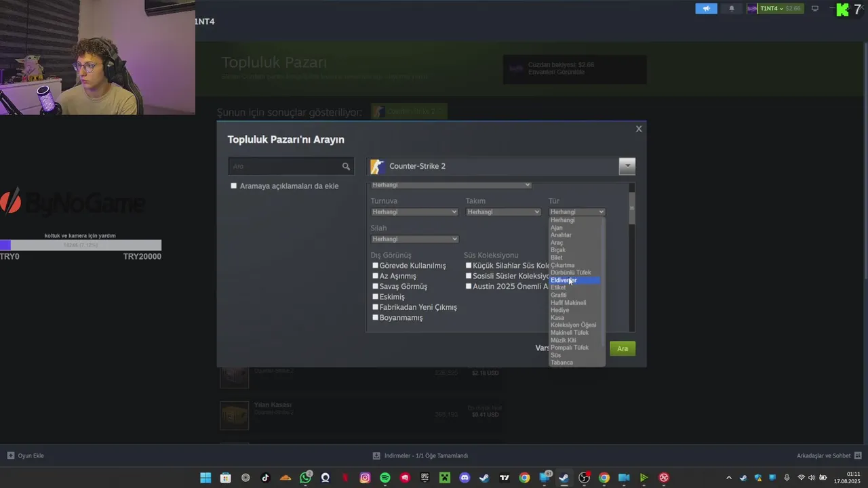Screen dimensions: 868x488
Task: Open TradingView from the taskbar
Action: (505, 478)
